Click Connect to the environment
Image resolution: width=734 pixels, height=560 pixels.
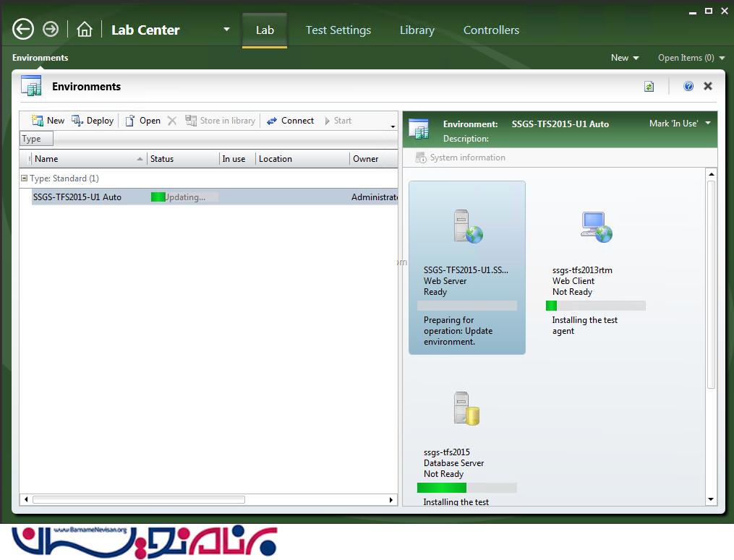(290, 121)
